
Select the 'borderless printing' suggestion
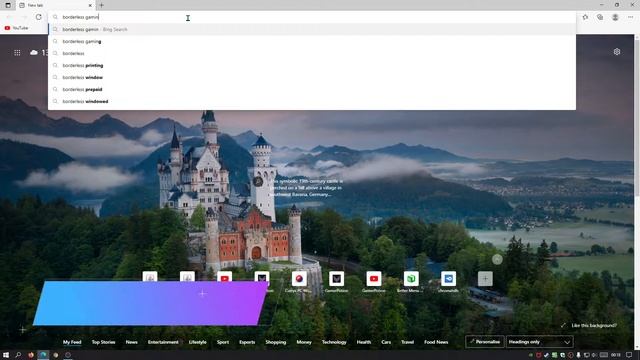[312, 65]
